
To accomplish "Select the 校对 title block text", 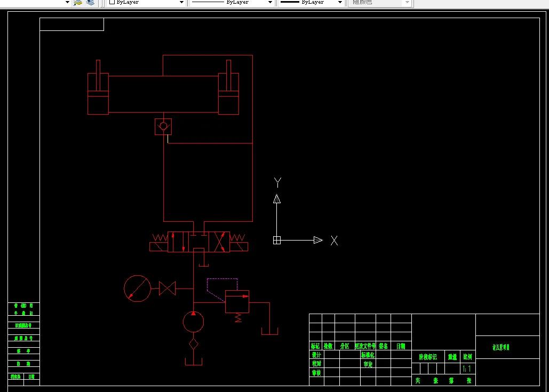I will coord(316,364).
